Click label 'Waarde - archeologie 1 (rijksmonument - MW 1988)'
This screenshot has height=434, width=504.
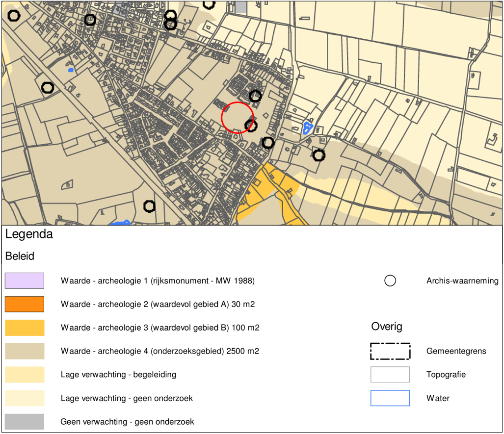coord(158,281)
